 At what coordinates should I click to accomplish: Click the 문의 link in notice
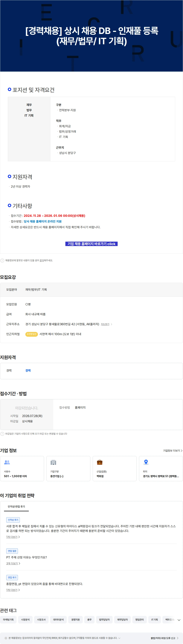coord(42,261)
